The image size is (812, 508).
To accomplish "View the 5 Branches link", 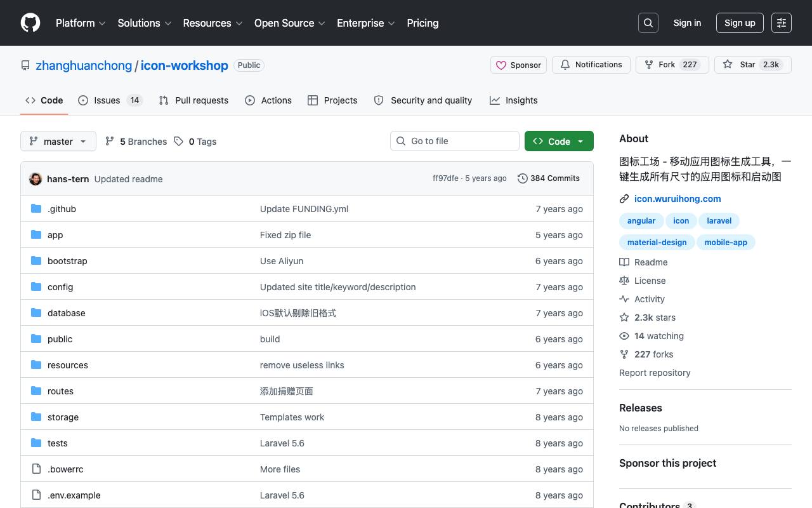I will (x=136, y=142).
